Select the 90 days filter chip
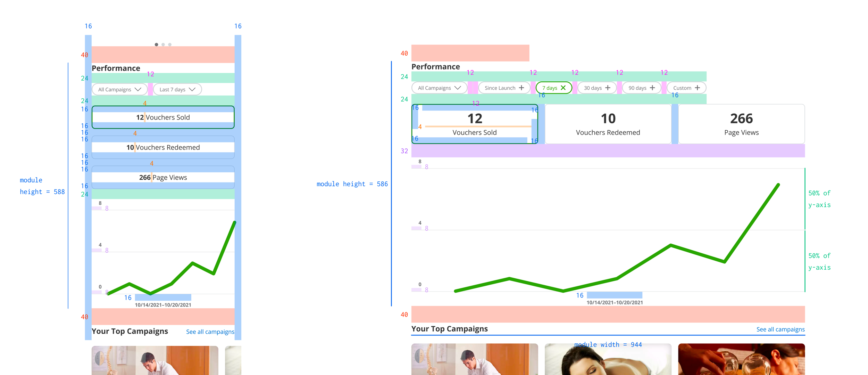 pos(642,88)
